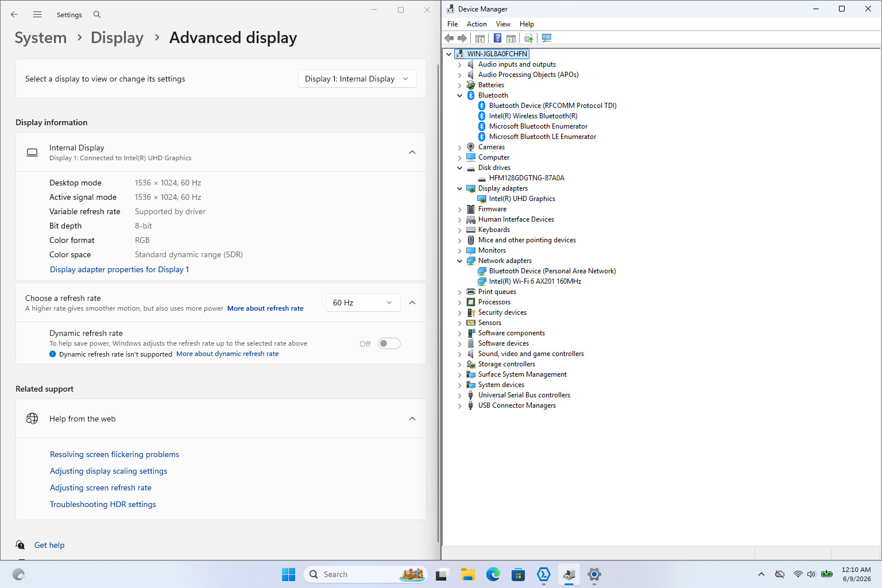Open File Explorer from the taskbar
882x588 pixels.
[468, 574]
